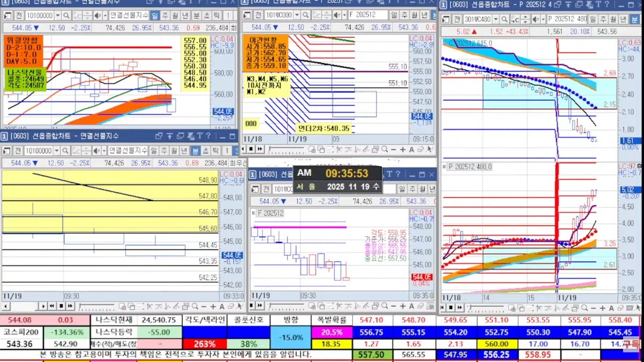The height and width of the screenshot is (362, 644).
Task: Click the slider in the P 202512 window's bottom toolbar
Action: coord(486,309)
